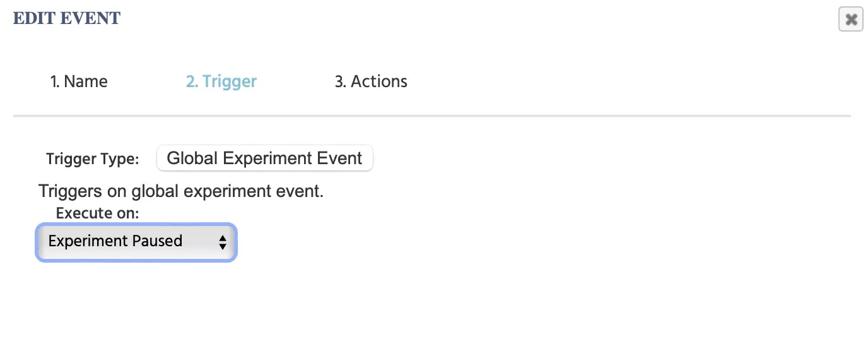Select the Trigger step tab

click(221, 81)
